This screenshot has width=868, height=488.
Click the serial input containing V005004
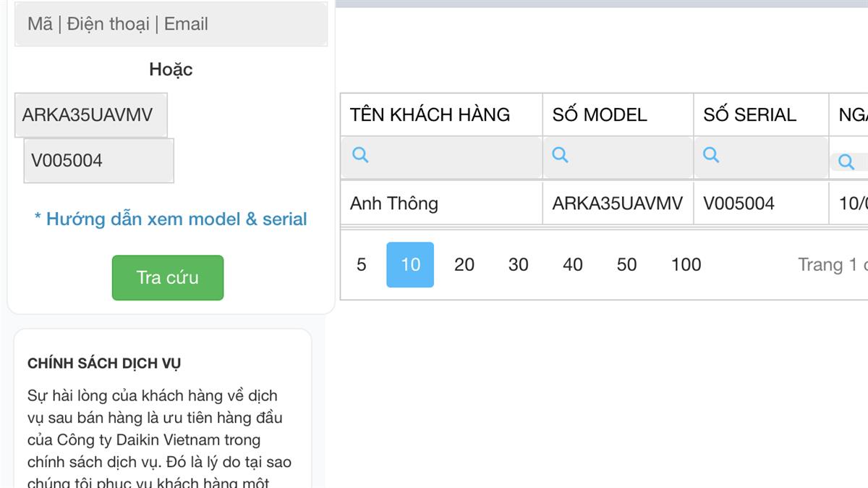pyautogui.click(x=99, y=161)
